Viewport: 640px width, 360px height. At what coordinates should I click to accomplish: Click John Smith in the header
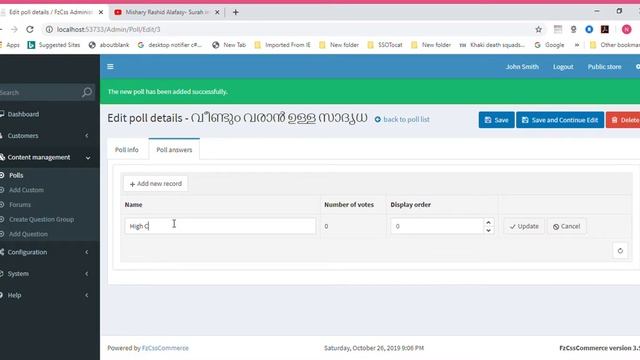[x=522, y=67]
